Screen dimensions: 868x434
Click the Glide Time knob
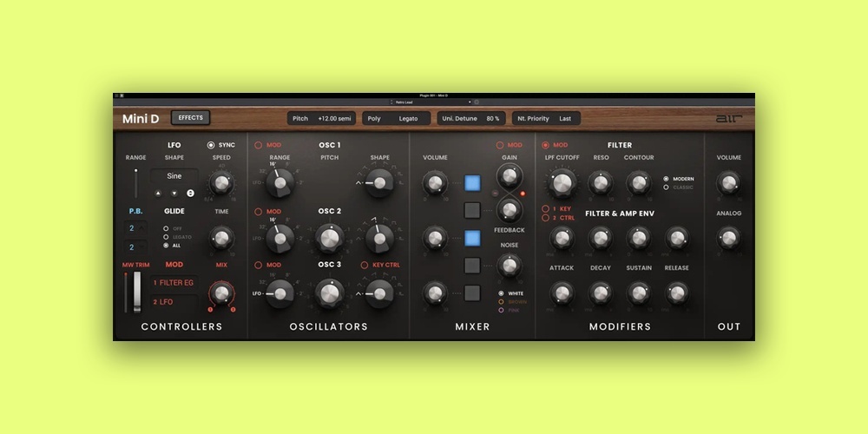(x=221, y=239)
